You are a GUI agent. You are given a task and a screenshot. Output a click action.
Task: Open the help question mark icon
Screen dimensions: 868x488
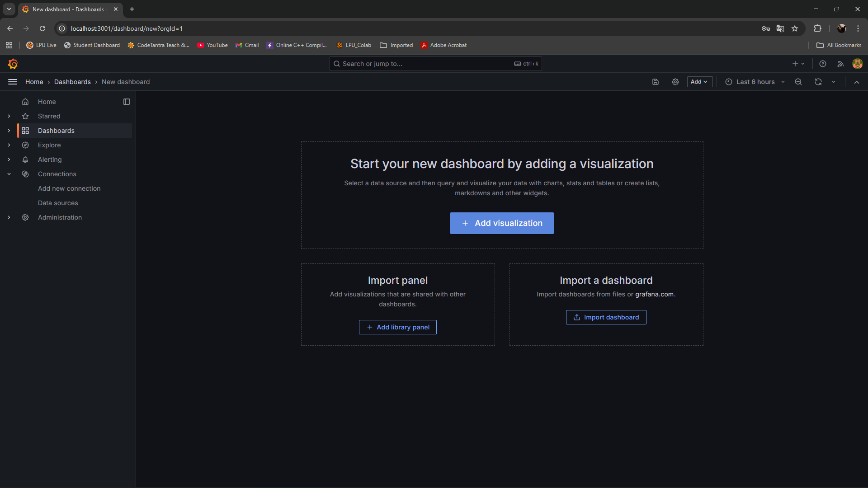(823, 64)
